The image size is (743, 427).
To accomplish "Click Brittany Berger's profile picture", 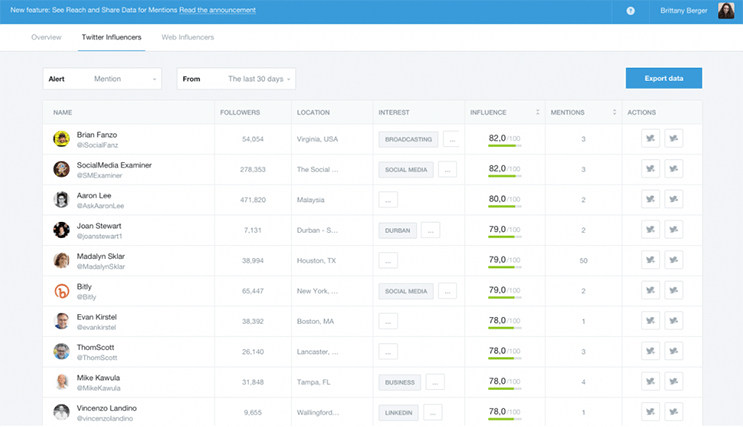I will [726, 11].
